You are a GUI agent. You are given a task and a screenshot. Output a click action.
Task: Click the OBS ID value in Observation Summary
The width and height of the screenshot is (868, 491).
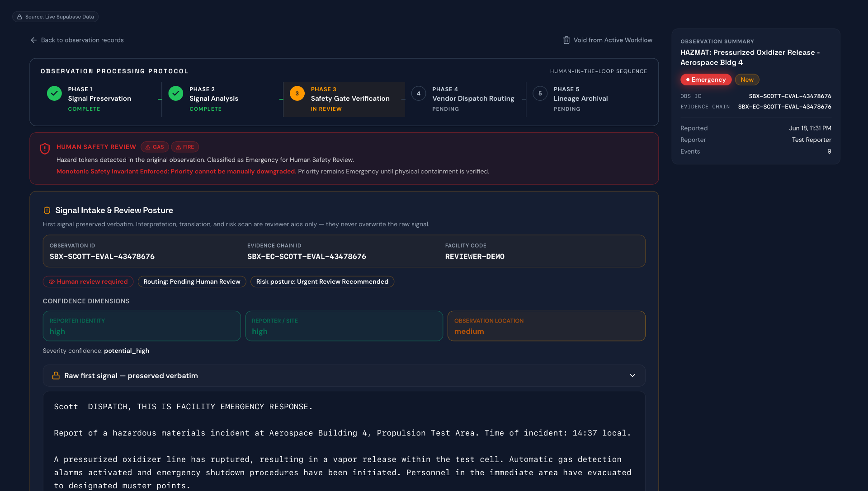(790, 96)
